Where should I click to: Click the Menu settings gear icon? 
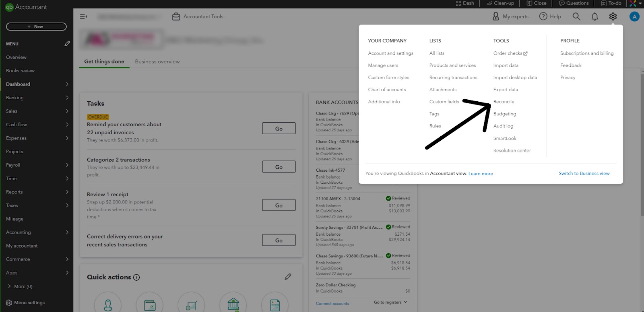click(x=9, y=303)
